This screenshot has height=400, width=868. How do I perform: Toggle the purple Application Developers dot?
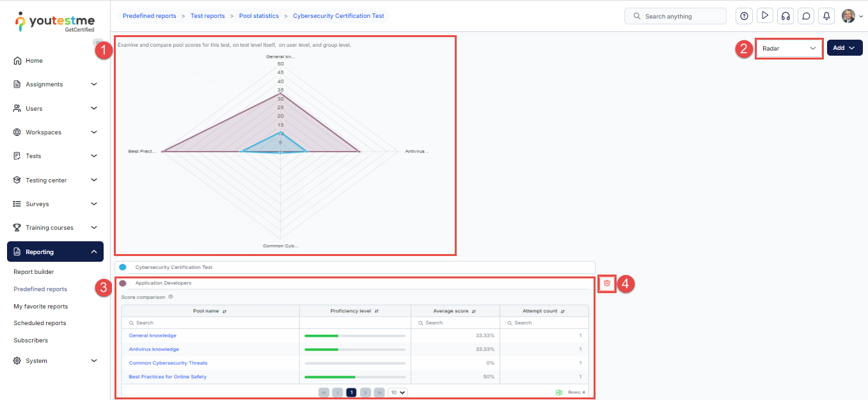pyautogui.click(x=123, y=283)
